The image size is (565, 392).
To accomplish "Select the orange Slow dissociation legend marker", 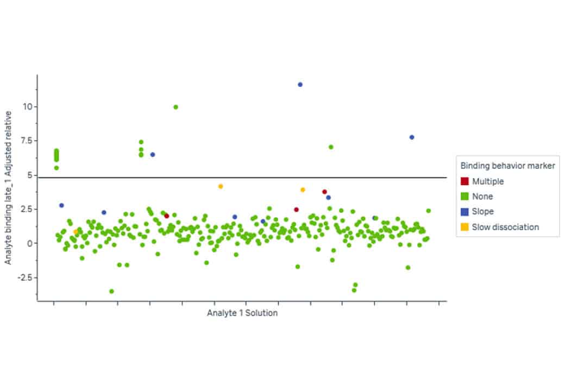I will [x=464, y=227].
